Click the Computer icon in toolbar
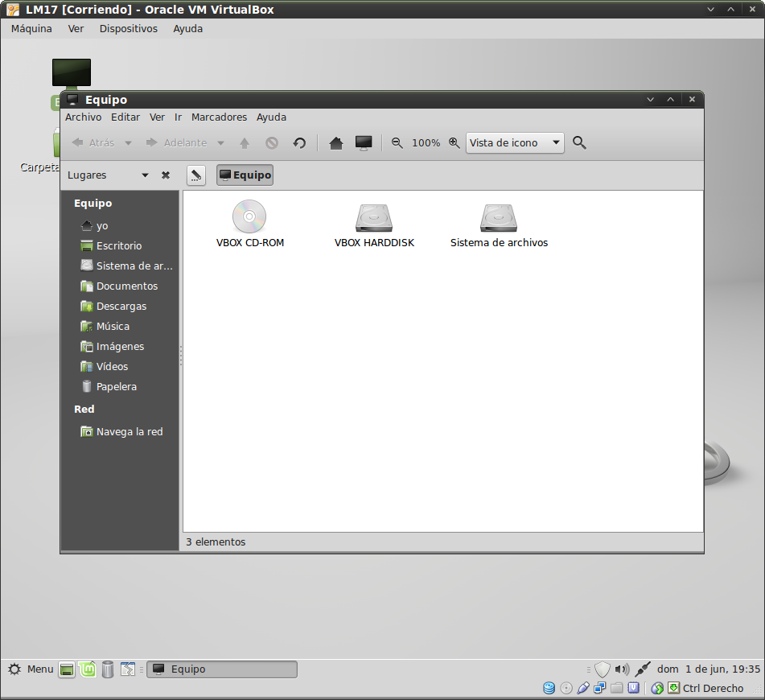Screen dimensions: 765x700 (364, 143)
